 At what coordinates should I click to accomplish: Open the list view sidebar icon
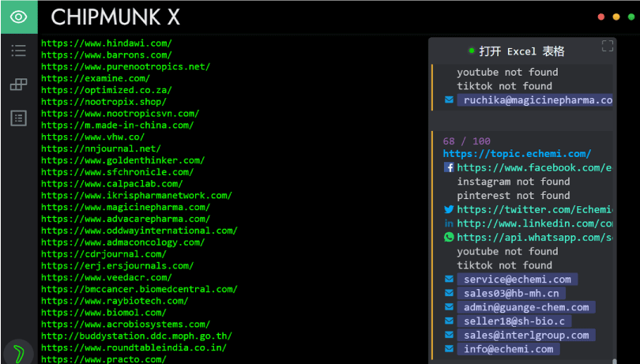click(x=19, y=51)
